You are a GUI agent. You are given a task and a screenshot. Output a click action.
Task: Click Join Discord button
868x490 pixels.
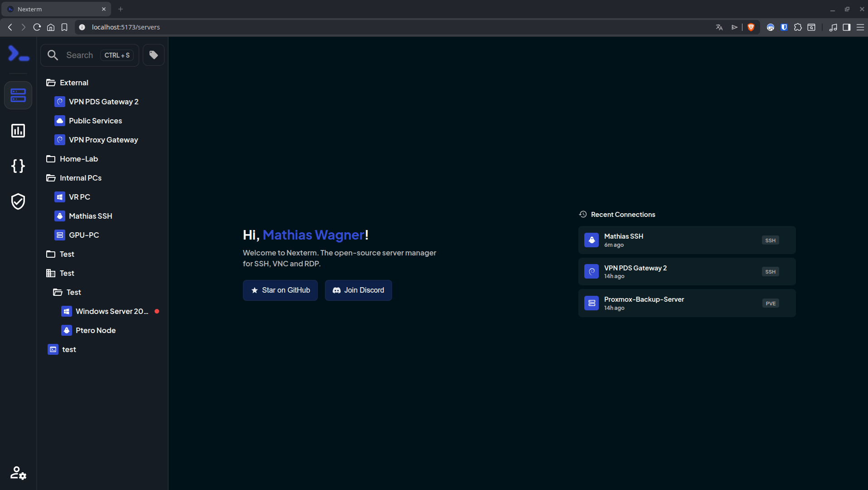[x=359, y=290]
